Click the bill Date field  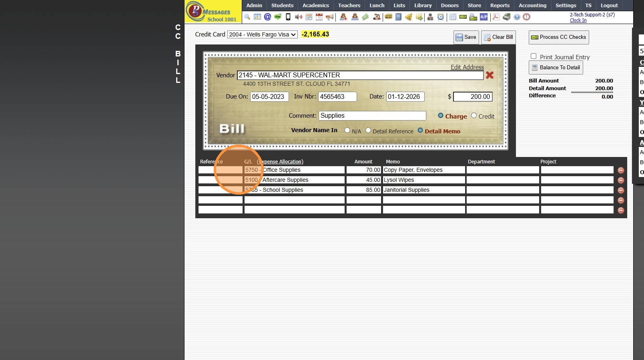point(405,97)
